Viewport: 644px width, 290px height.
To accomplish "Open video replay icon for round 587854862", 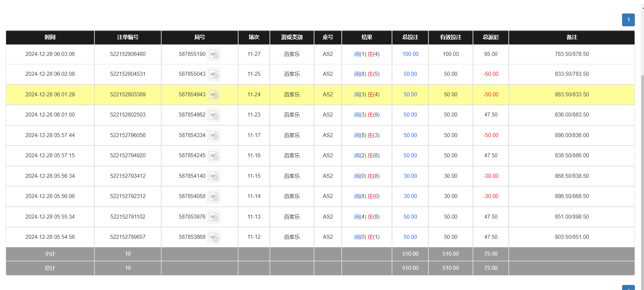I will pyautogui.click(x=214, y=115).
